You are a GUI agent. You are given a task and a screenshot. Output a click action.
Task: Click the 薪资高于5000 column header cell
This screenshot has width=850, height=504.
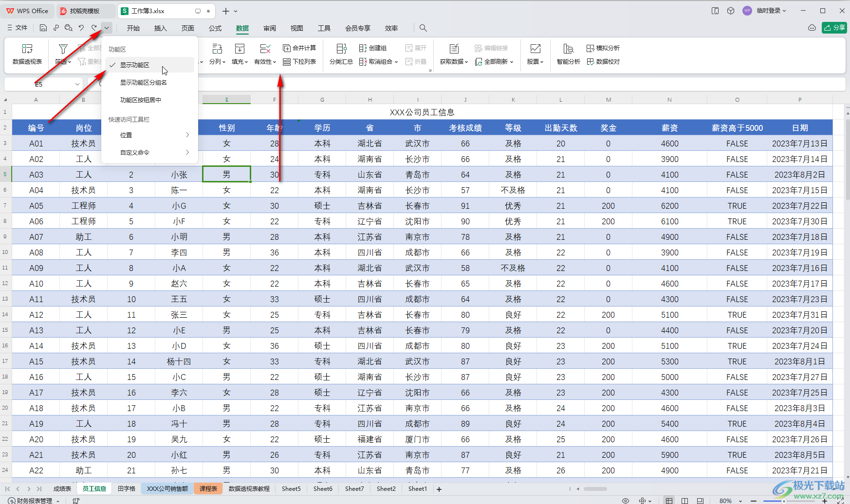[x=737, y=128]
